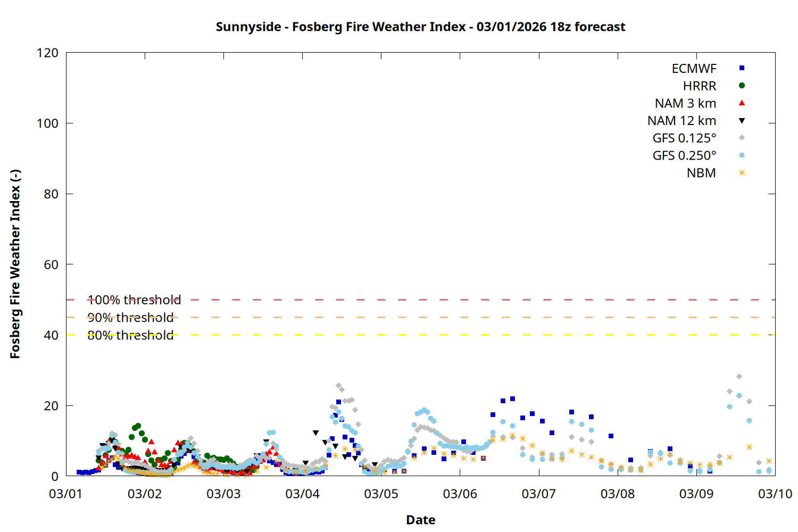Click the GFS 0.125° gray diamond marker

click(x=742, y=138)
